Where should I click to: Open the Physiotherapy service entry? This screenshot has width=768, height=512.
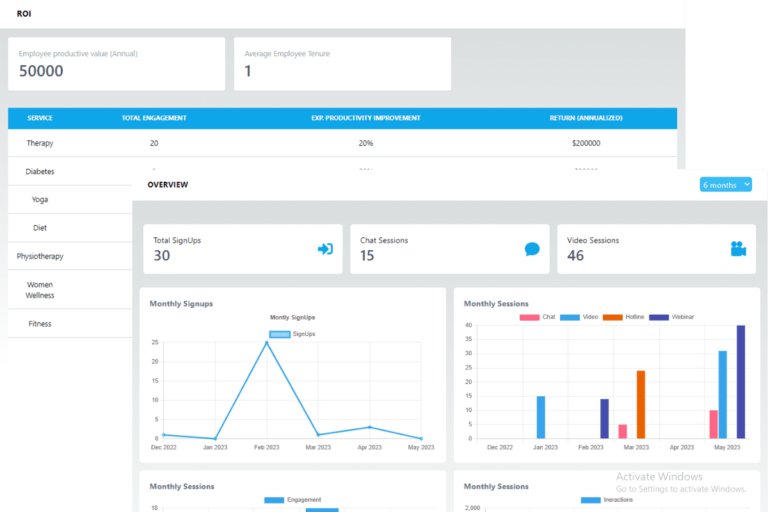pos(40,256)
